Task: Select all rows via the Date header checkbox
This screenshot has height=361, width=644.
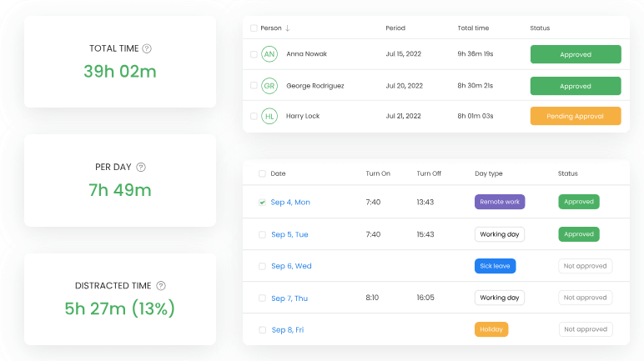Action: tap(262, 173)
